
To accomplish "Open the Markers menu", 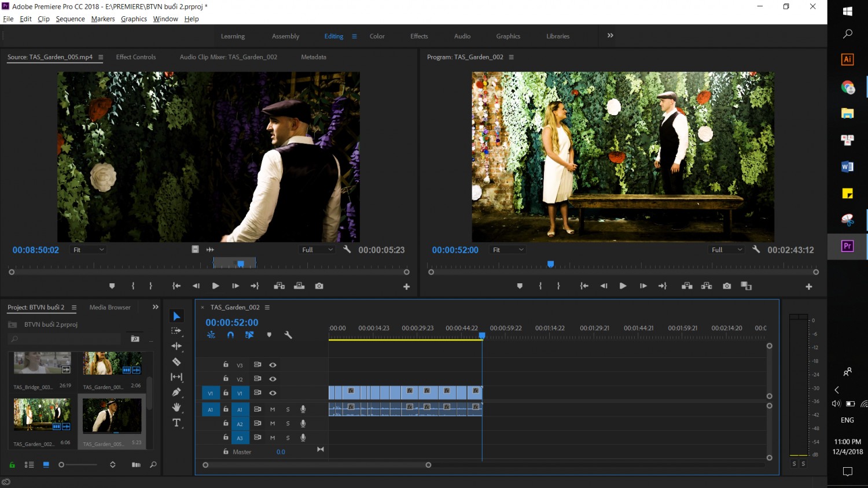I will pos(103,19).
